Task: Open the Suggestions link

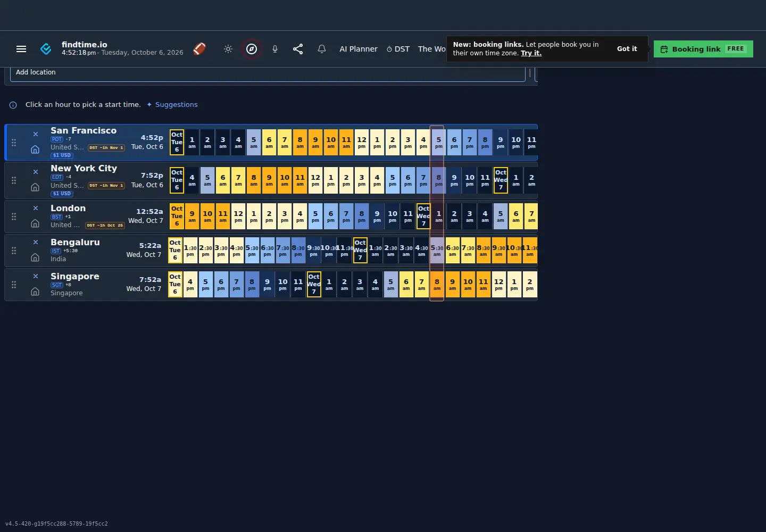Action: tap(172, 105)
